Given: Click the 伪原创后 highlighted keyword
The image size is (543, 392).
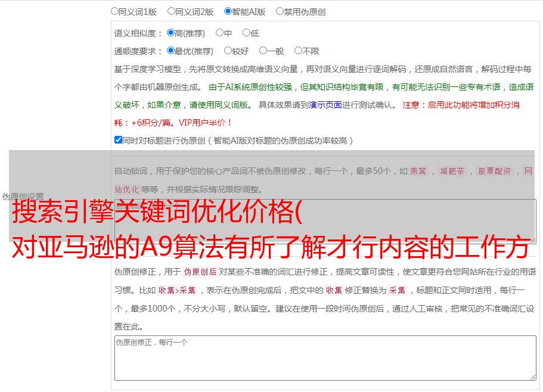Looking at the screenshot, I should (x=200, y=272).
